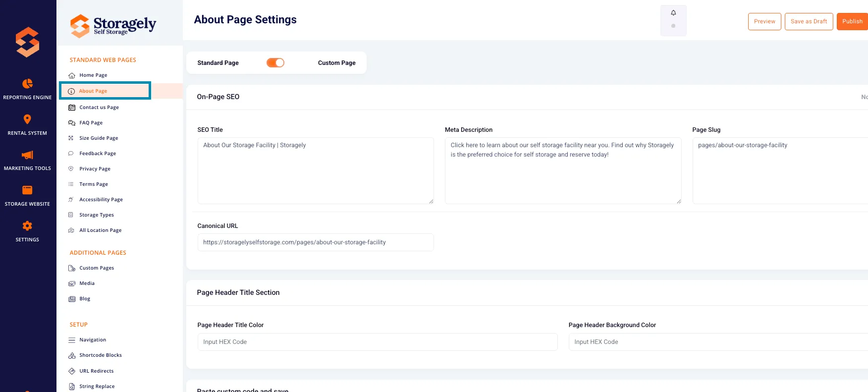Open the Settings gear icon
Image resolution: width=868 pixels, height=392 pixels.
coord(27,226)
